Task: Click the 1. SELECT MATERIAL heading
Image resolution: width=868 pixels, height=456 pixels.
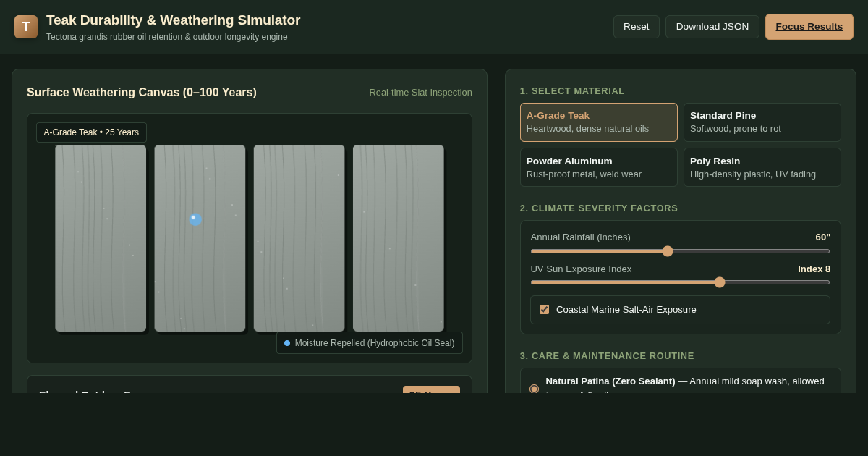Action: [572, 91]
